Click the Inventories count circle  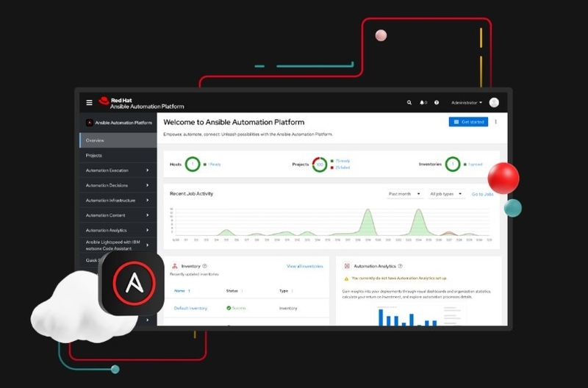tap(453, 164)
